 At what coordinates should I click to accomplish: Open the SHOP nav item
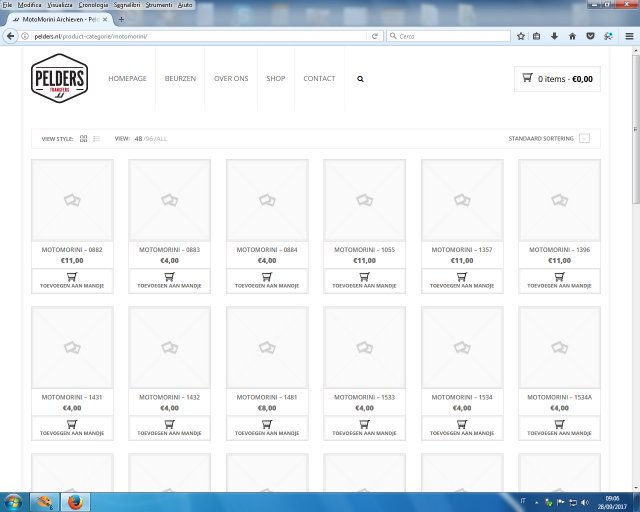coord(276,78)
